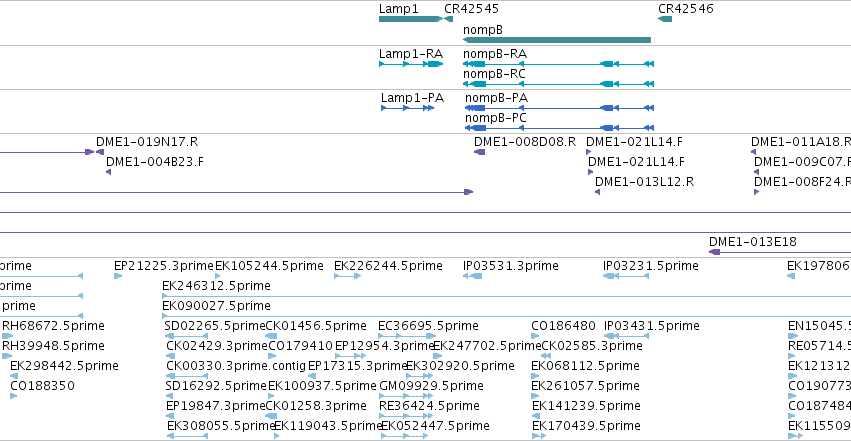Open the EK068112.5prime EST
The image size is (851, 441).
tap(535, 376)
